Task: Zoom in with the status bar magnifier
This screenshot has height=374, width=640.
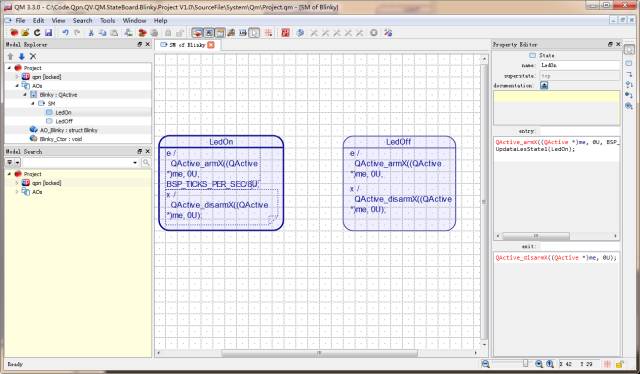Action: tap(539, 364)
